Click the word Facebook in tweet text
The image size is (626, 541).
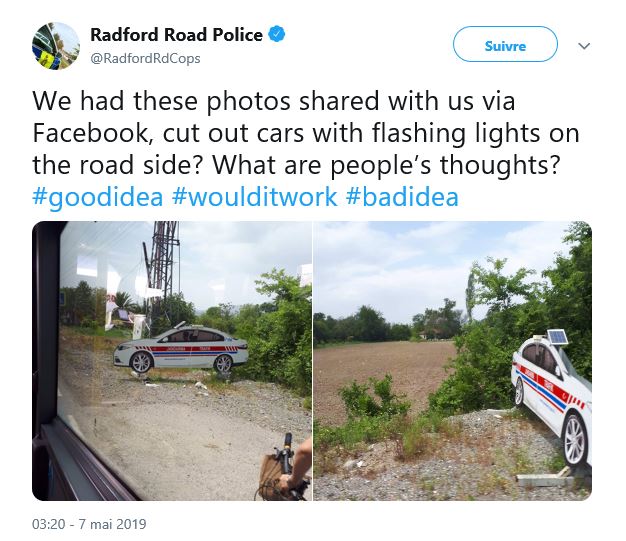(90, 133)
